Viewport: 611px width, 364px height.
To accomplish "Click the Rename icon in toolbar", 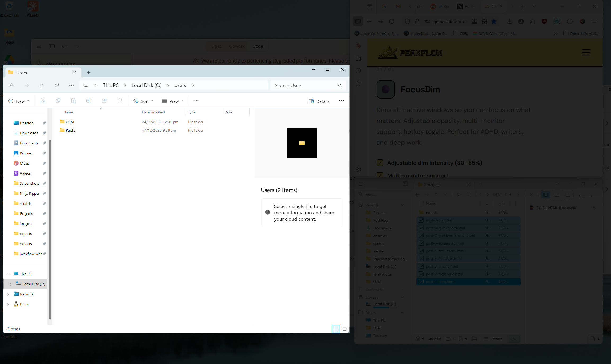I will (x=89, y=101).
